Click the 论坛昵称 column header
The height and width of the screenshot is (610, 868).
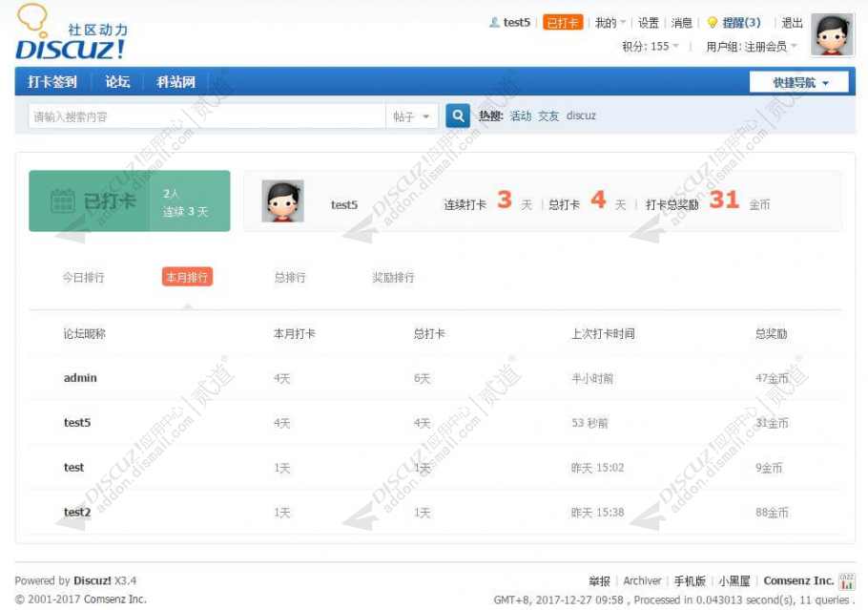click(x=84, y=333)
